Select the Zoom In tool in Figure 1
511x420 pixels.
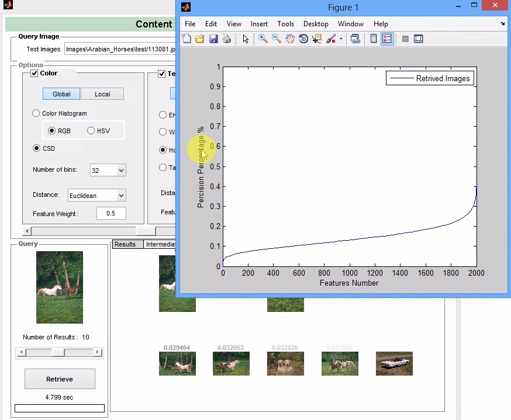click(x=263, y=39)
